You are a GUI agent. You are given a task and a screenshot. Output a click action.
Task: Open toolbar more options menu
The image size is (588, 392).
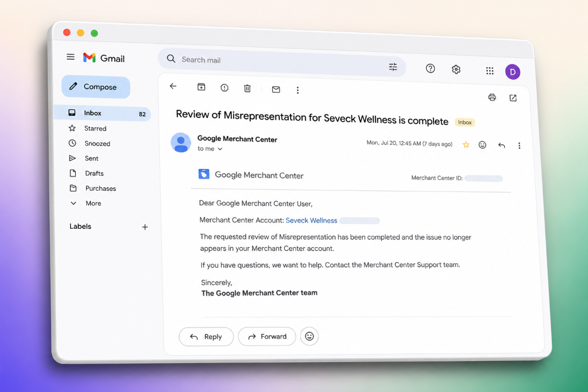click(298, 90)
